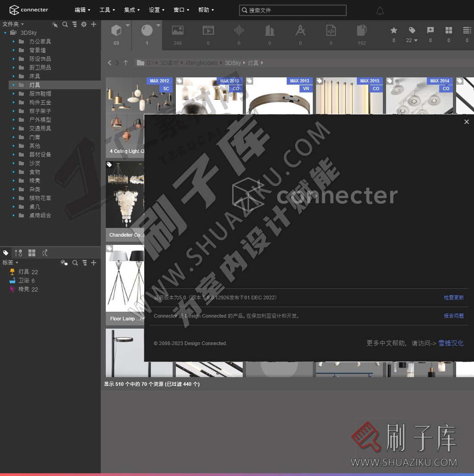Screen dimensions: 474x476
Task: Open search in the folders panel
Action: tap(65, 24)
